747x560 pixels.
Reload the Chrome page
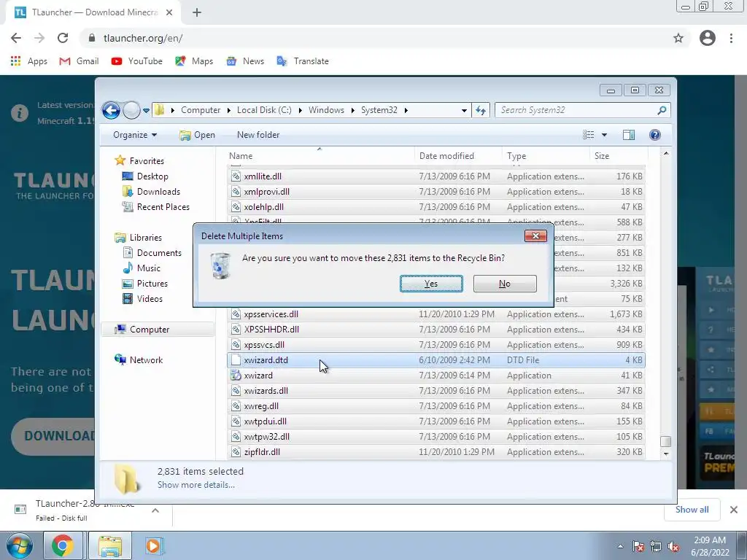[63, 38]
